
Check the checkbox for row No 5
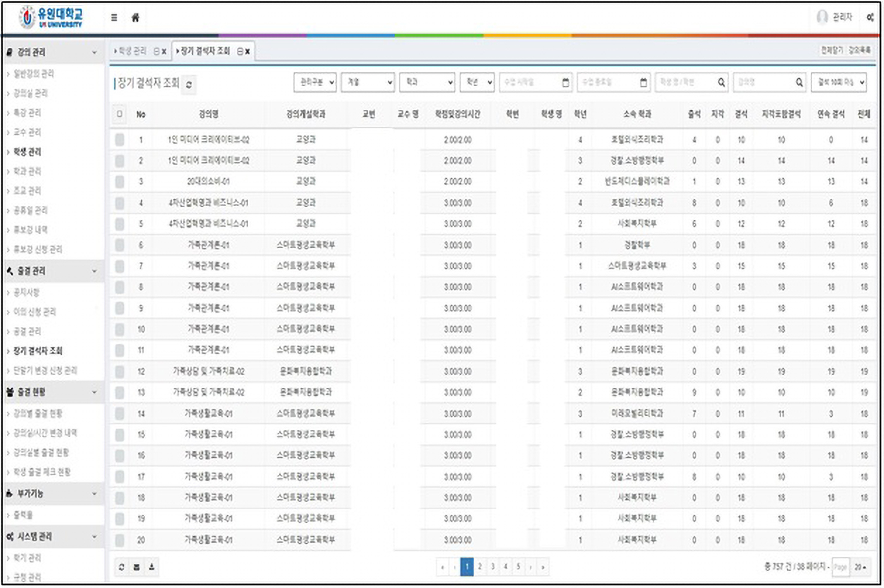(x=120, y=224)
